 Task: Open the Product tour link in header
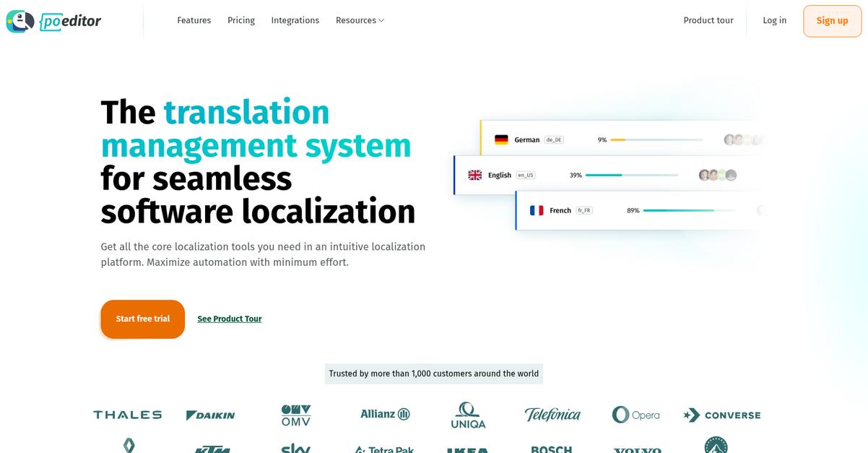point(708,20)
